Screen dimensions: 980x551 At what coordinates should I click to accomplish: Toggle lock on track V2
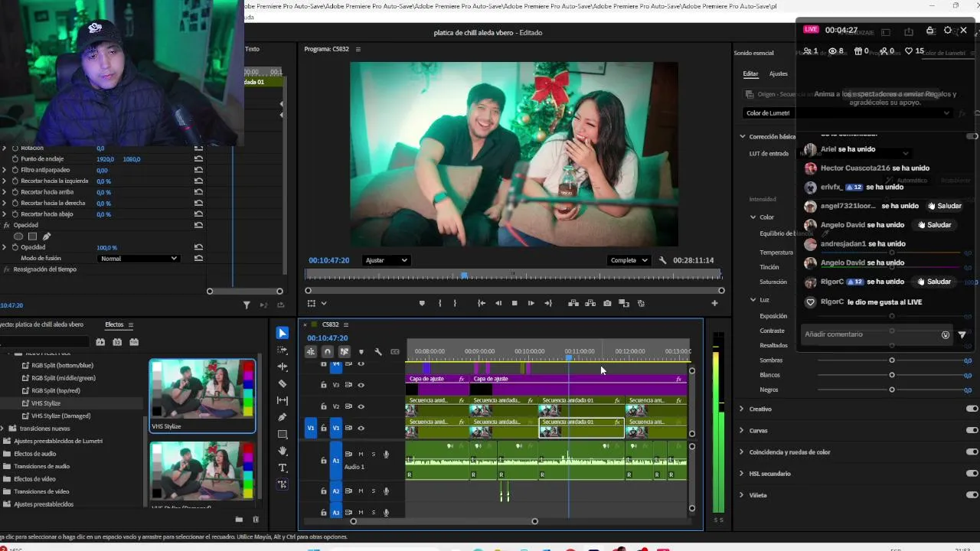pyautogui.click(x=324, y=406)
